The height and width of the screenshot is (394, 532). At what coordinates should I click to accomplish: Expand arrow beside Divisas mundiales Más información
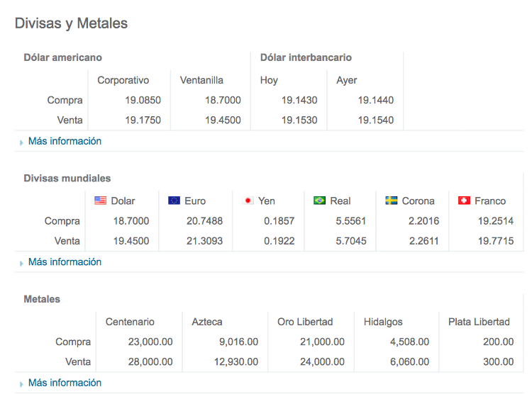[x=21, y=263]
